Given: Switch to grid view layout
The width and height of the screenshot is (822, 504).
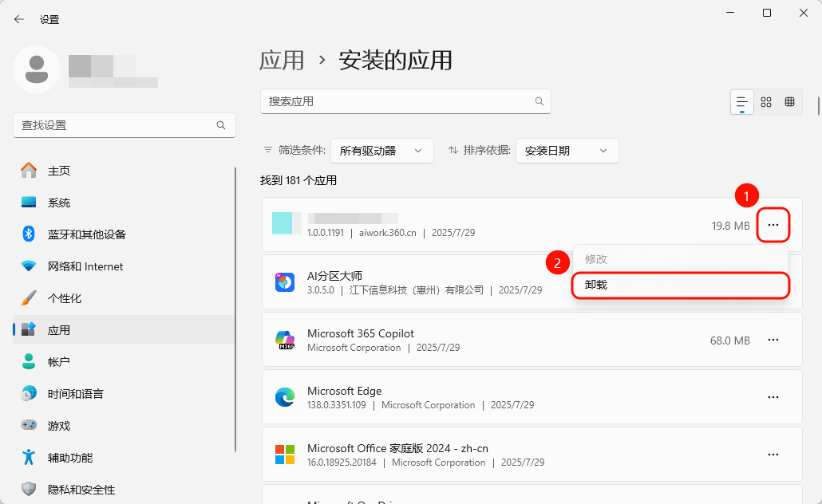Looking at the screenshot, I should [766, 101].
